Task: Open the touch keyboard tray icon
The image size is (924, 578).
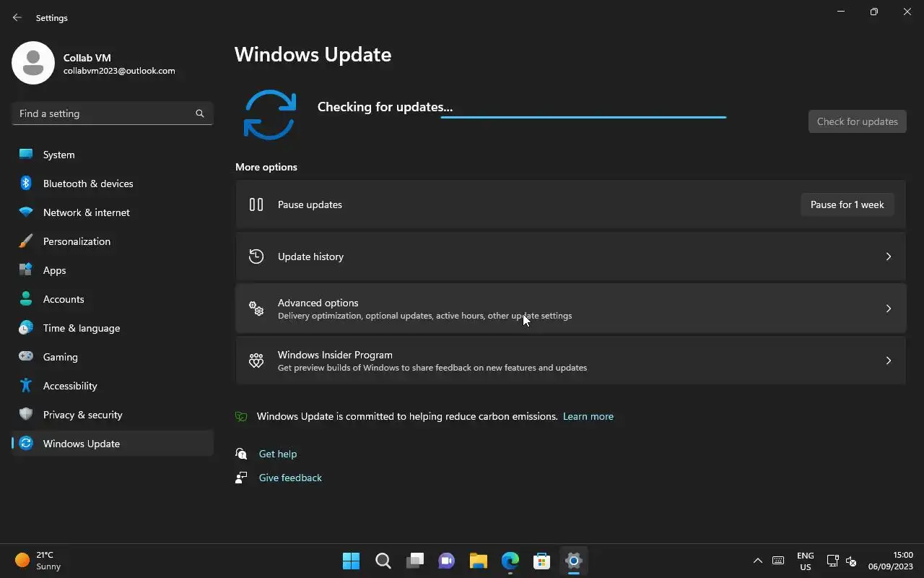Action: [x=778, y=561]
